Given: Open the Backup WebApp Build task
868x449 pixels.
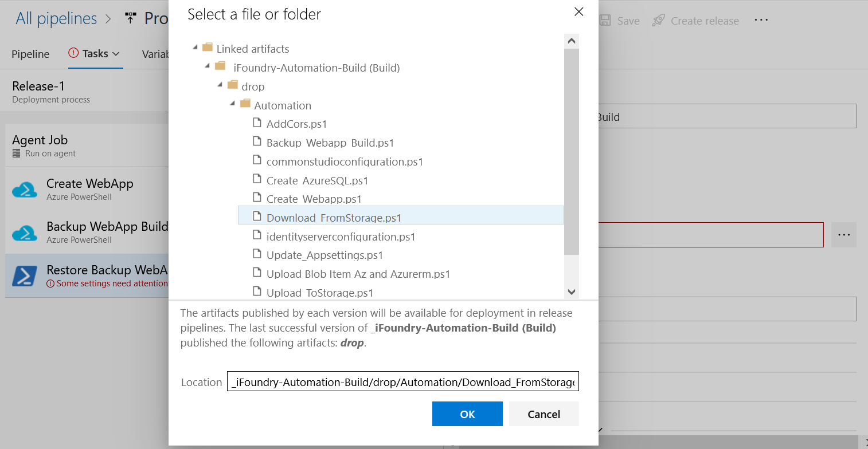Looking at the screenshot, I should [87, 232].
